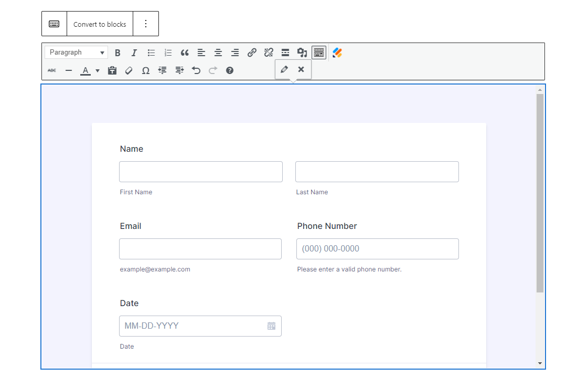The width and height of the screenshot is (588, 377).
Task: Click the pencil edit icon in popup
Action: click(x=284, y=69)
